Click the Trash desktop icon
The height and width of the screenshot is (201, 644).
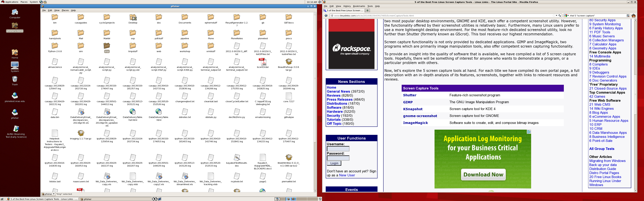(15, 79)
